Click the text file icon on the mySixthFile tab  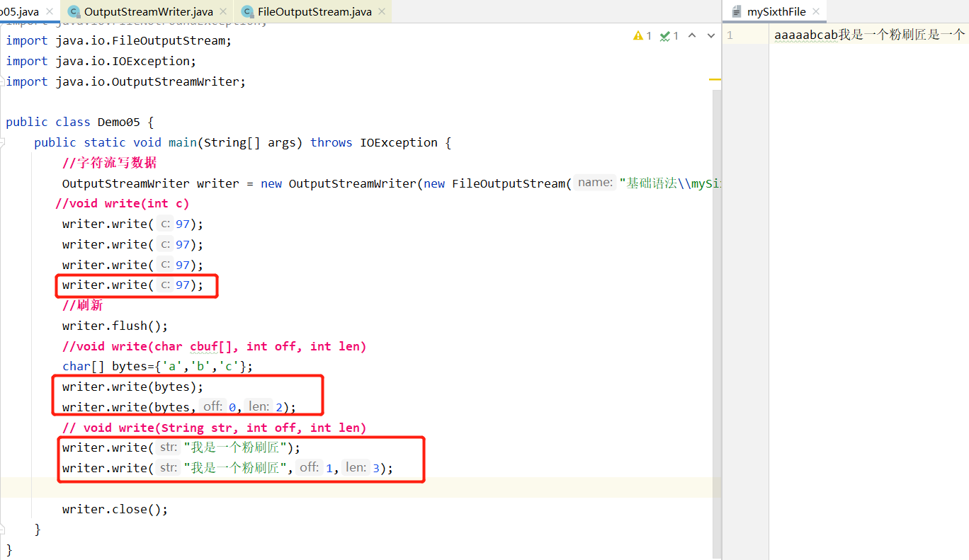click(737, 11)
